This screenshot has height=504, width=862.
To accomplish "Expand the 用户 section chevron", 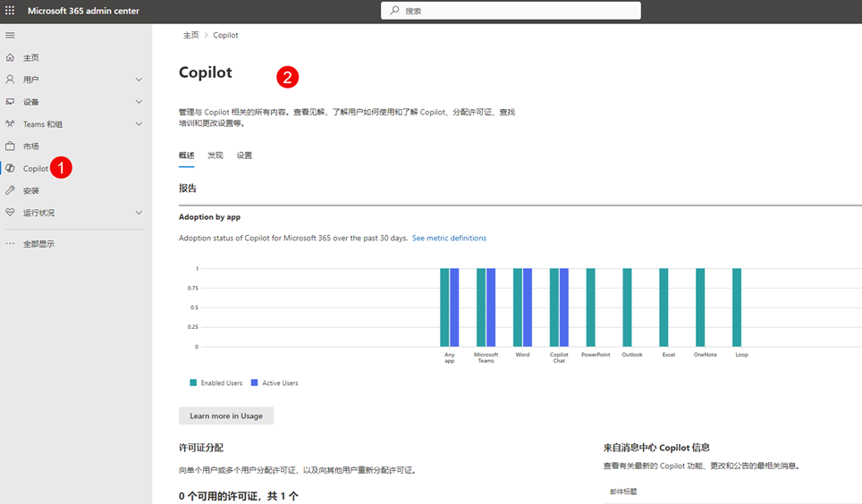I will (x=139, y=80).
